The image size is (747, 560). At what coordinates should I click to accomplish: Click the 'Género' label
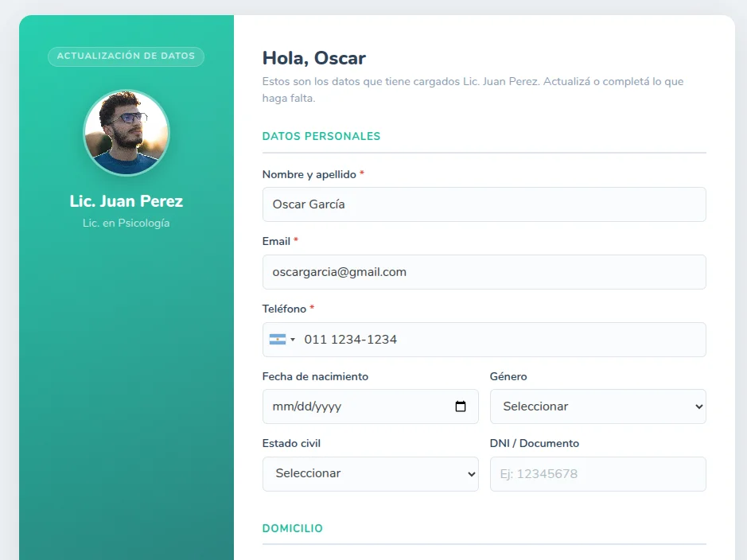pyautogui.click(x=508, y=376)
